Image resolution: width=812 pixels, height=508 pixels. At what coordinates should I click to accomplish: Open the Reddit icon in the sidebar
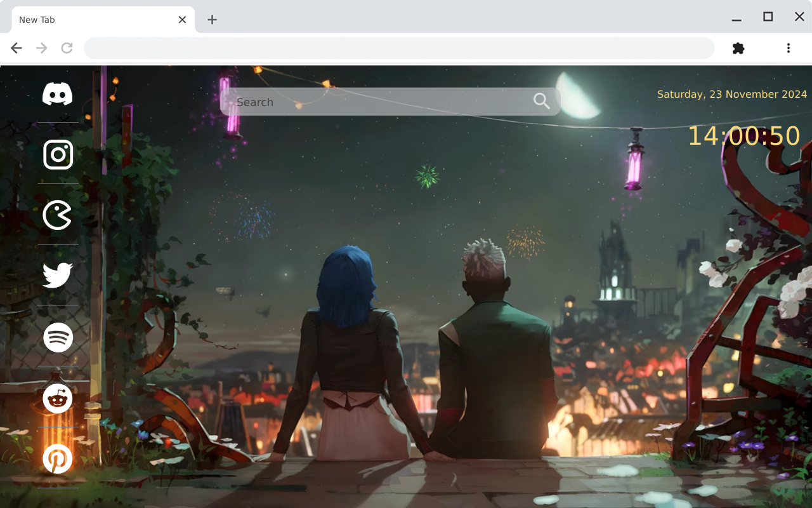[57, 398]
